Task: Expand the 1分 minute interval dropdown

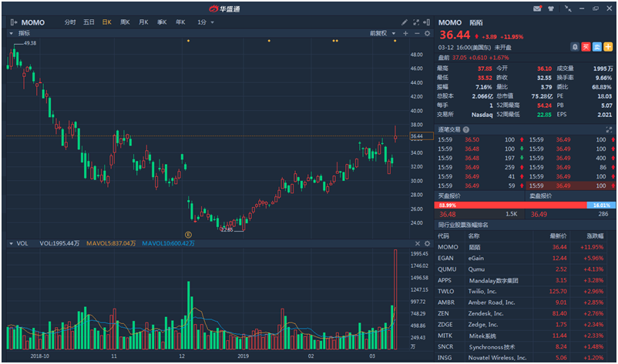Action: tap(206, 22)
